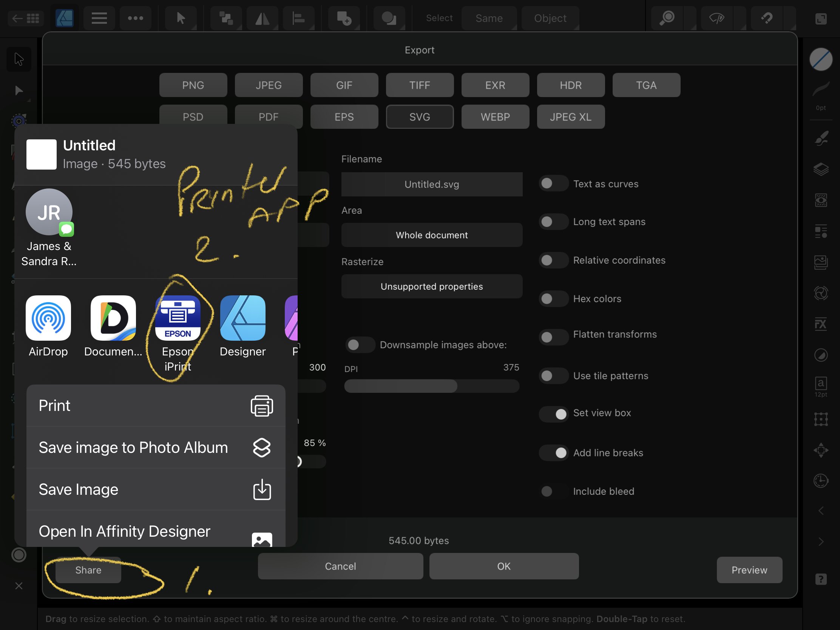
Task: Tap the Untitled.svg filename field
Action: click(431, 185)
